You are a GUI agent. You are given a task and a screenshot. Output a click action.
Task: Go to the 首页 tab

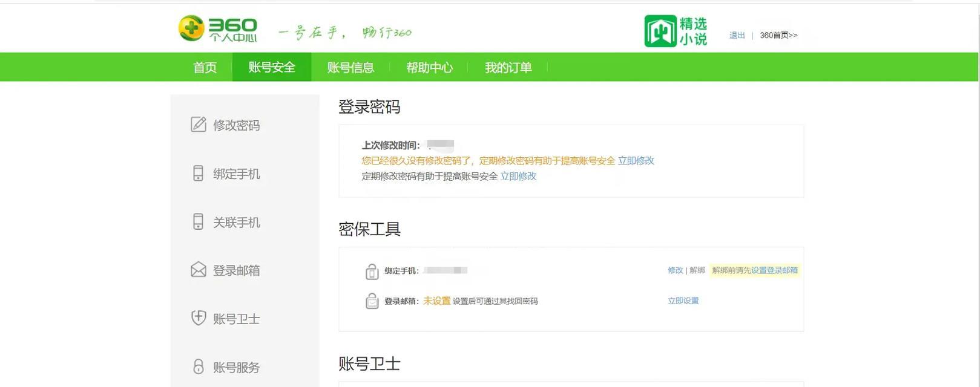pos(205,67)
